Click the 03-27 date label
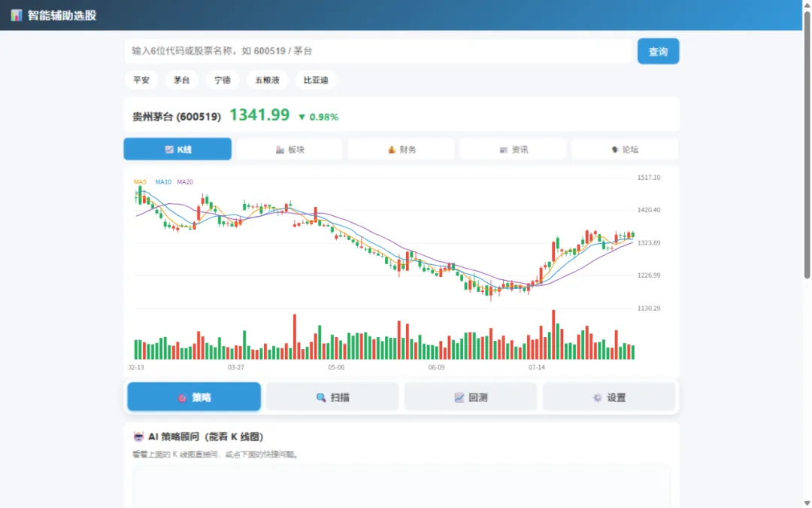812x508 pixels. (235, 367)
